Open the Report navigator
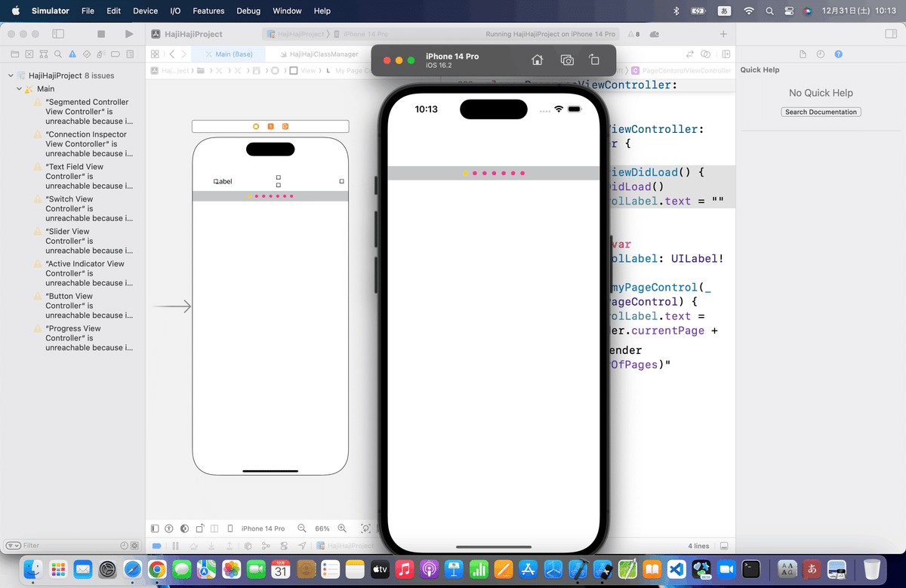The width and height of the screenshot is (906, 588). click(130, 54)
